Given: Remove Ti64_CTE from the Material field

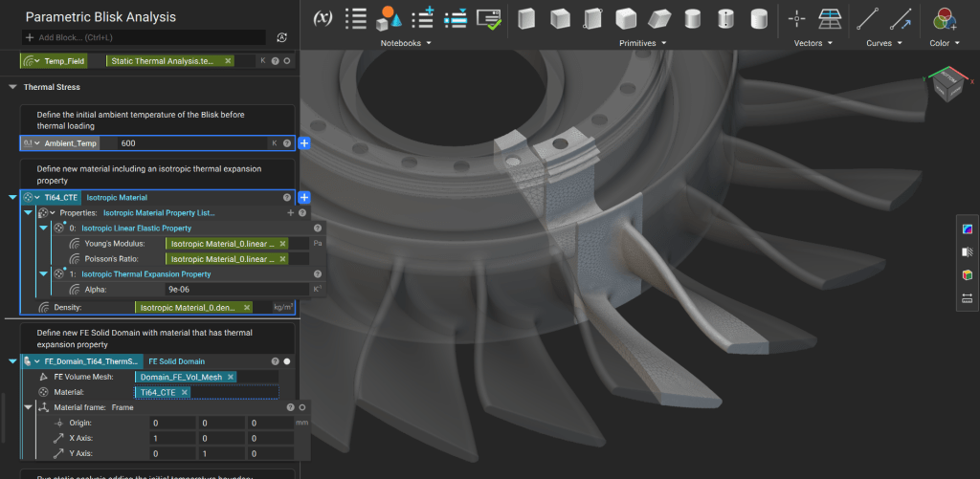Looking at the screenshot, I should coord(185,392).
